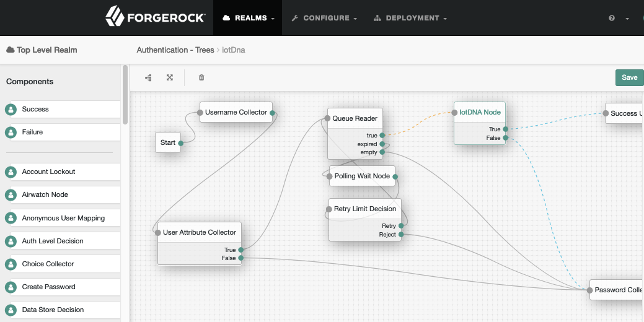Viewport: 644px width, 322px height.
Task: Click the ForgeRock logo
Action: point(155,17)
